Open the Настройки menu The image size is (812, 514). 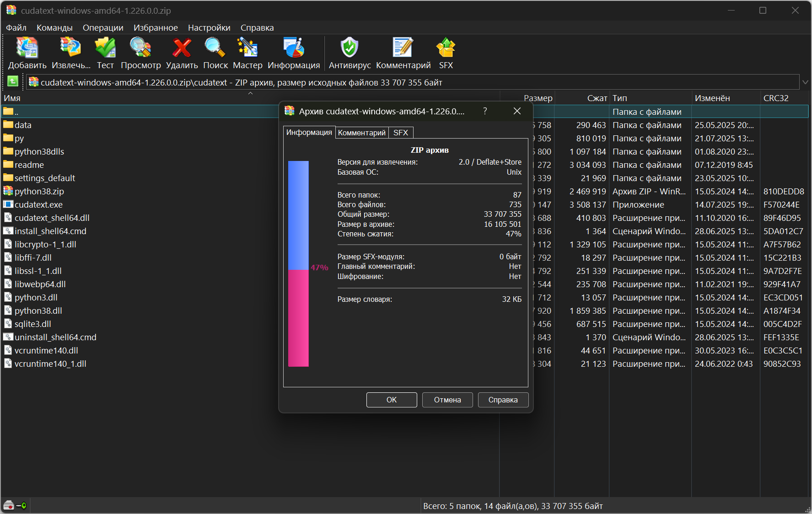pyautogui.click(x=209, y=27)
